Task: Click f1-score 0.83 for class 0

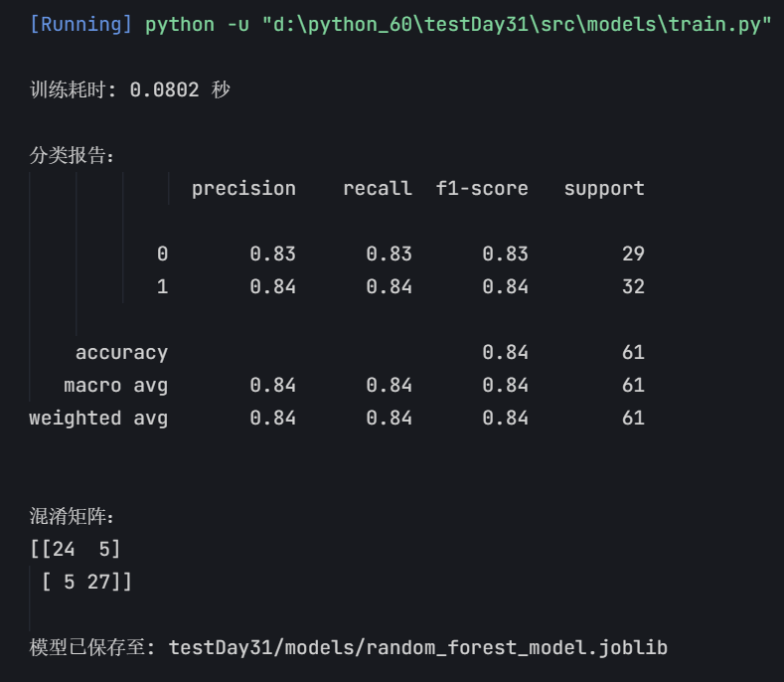Action: (505, 254)
